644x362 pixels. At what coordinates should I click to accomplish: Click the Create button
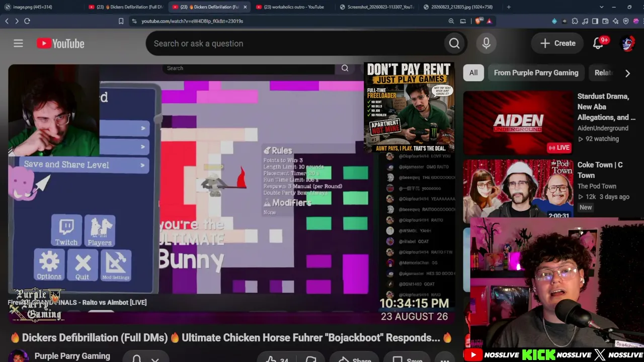(558, 44)
